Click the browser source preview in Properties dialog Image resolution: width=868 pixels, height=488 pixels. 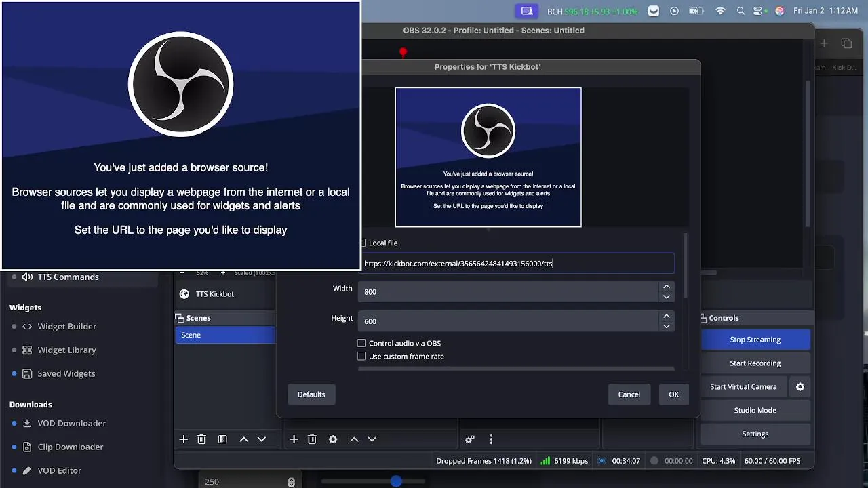pyautogui.click(x=488, y=157)
